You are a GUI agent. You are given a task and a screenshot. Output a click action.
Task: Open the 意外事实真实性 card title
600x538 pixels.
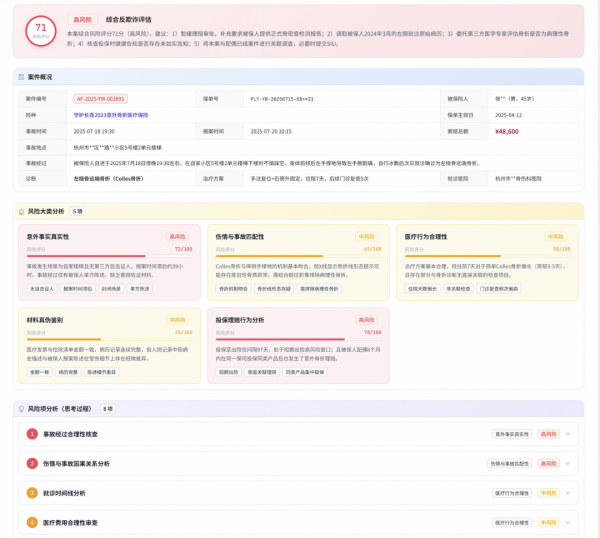[48, 237]
